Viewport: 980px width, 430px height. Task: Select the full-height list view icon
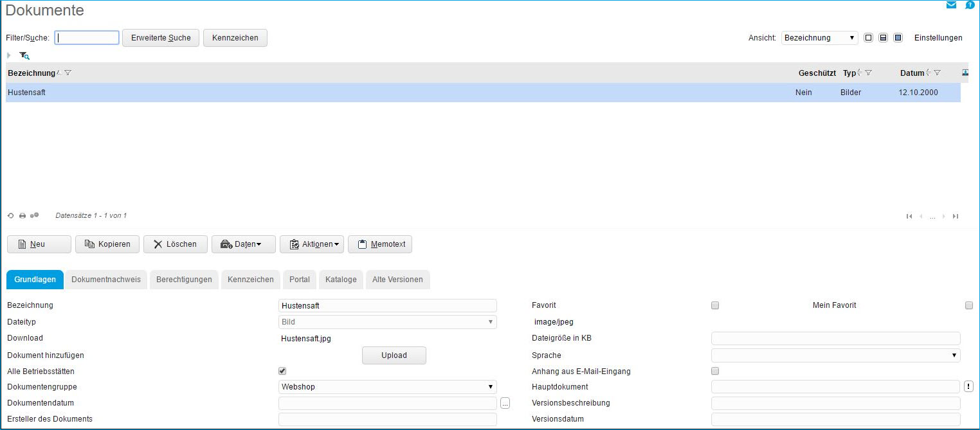[868, 37]
